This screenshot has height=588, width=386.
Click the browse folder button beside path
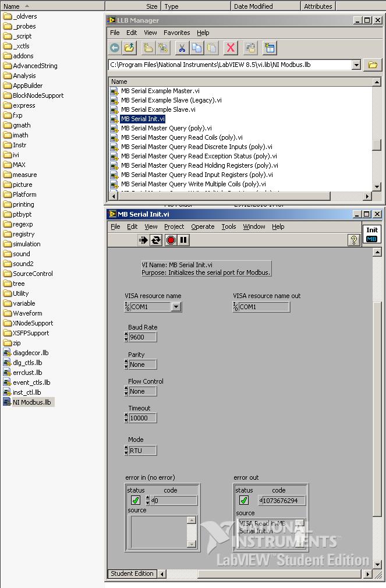(373, 65)
